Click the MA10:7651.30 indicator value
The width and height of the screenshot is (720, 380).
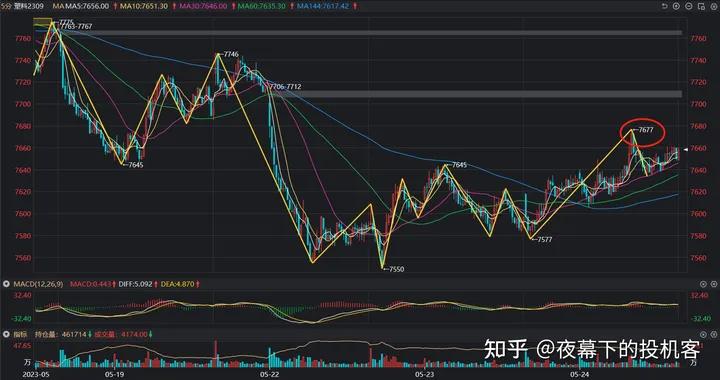[x=143, y=6]
